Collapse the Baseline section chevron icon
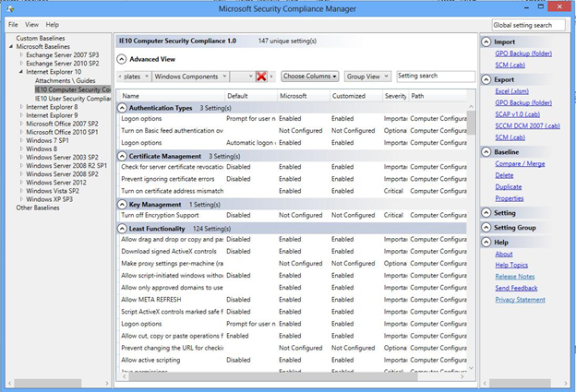Screen dimensions: 576x392 pos(486,151)
